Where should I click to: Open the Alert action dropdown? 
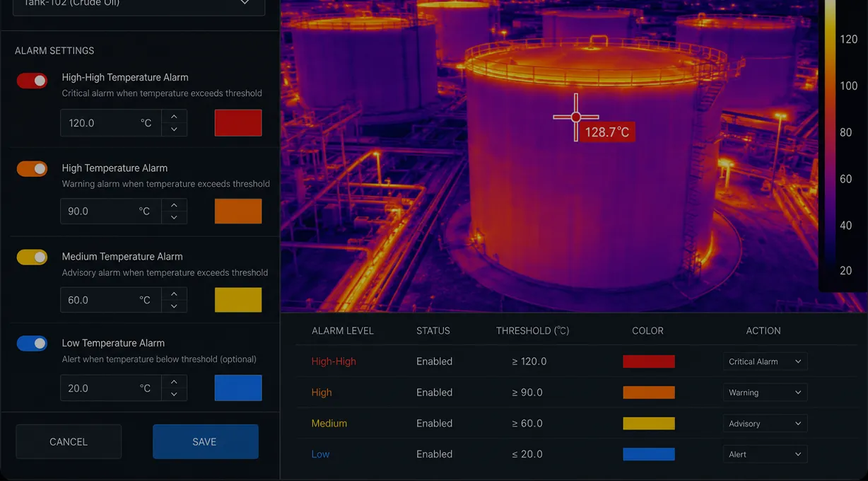coord(765,454)
